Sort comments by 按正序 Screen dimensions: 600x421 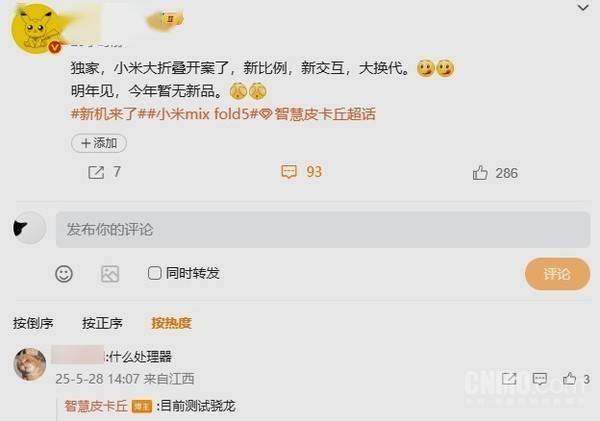(x=102, y=323)
